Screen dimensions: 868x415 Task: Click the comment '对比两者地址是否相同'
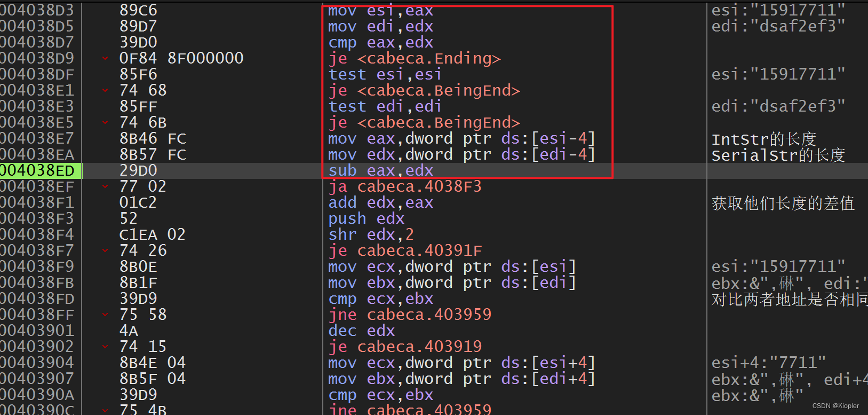(x=790, y=299)
